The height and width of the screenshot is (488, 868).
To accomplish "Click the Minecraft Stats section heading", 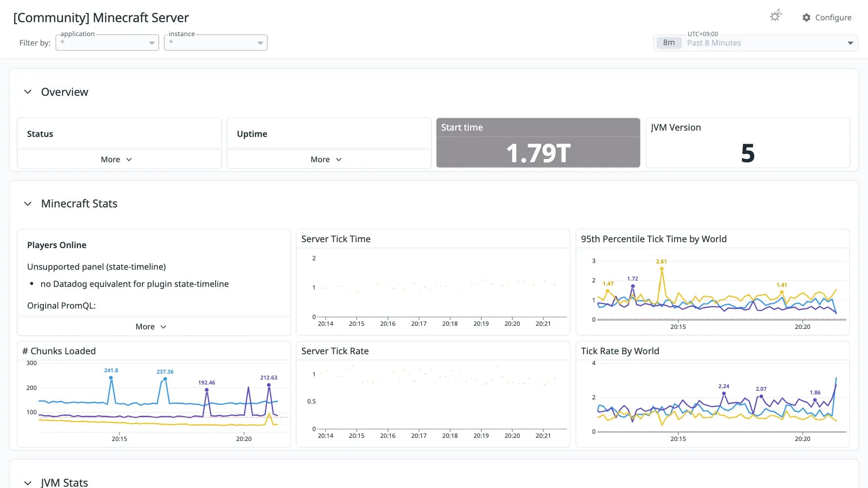I will pos(79,204).
